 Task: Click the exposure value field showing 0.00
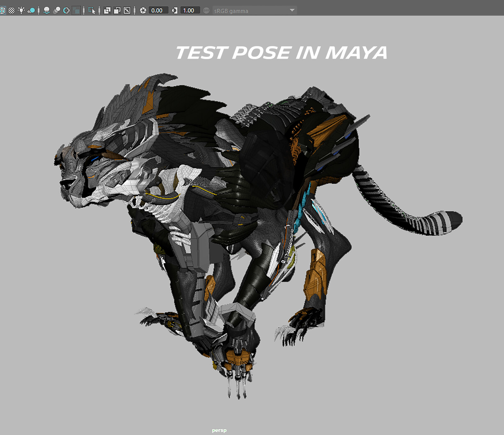157,10
